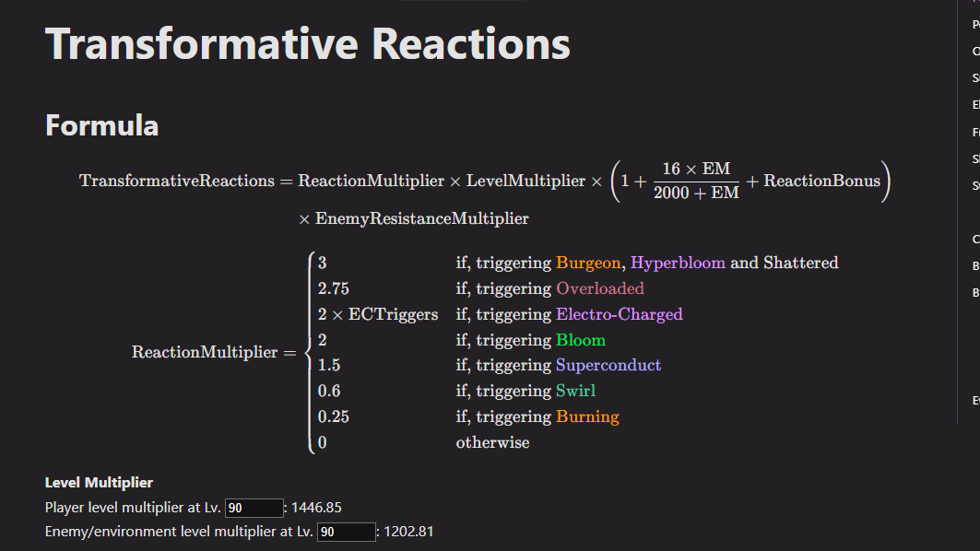This screenshot has height=551, width=980.
Task: Click the 2.75 multiplier value
Action: 333,288
